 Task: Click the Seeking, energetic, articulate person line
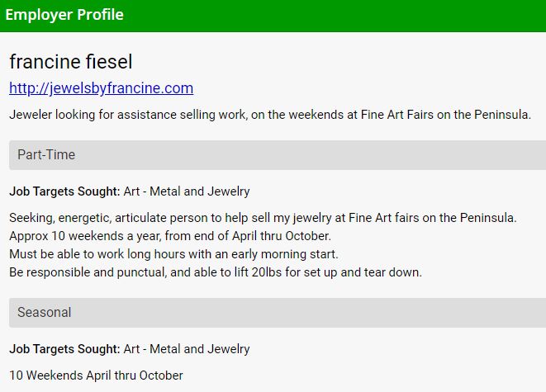(x=263, y=218)
